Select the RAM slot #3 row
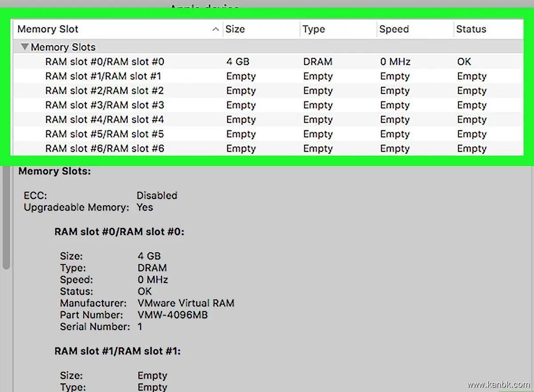Image resolution: width=534 pixels, height=392 pixels. (x=105, y=105)
